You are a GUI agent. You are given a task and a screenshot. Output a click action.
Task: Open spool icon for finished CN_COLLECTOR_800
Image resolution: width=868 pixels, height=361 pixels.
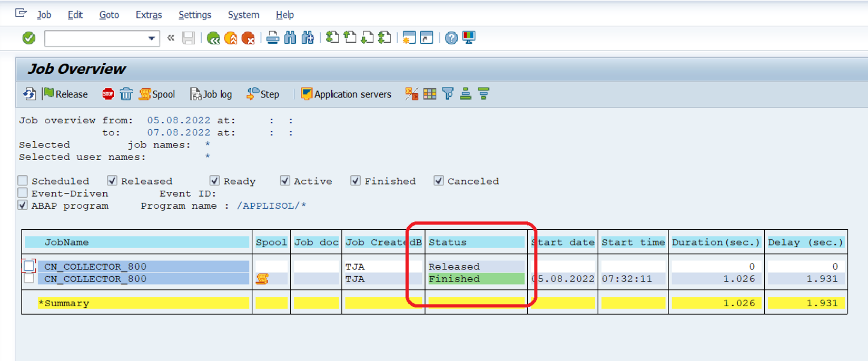262,279
